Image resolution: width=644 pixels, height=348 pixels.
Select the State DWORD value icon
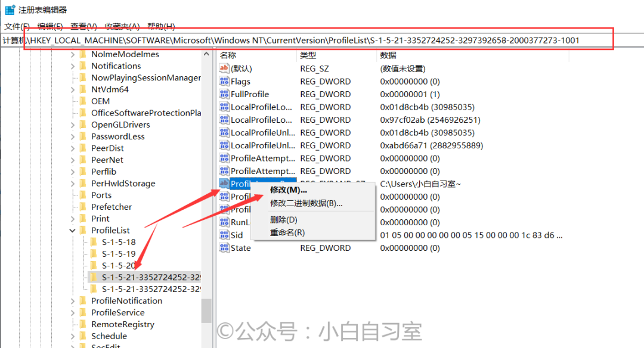click(x=224, y=247)
